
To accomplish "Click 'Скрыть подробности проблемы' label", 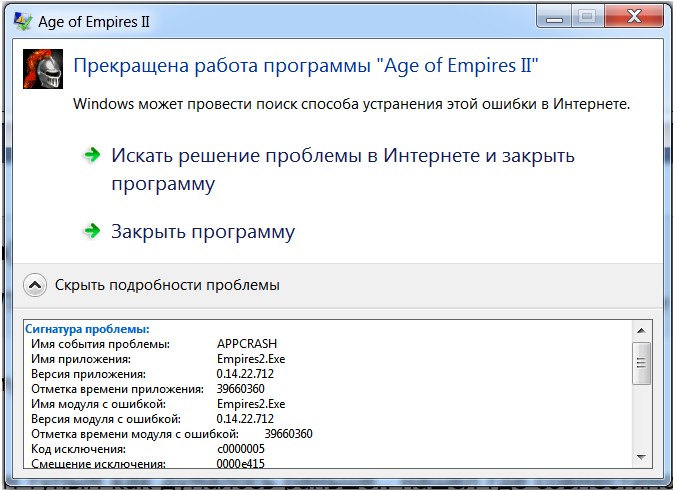I will coord(167,285).
